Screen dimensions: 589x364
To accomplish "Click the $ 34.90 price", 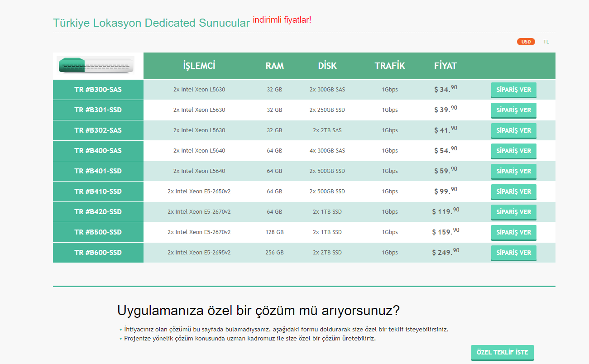I will 445,89.
